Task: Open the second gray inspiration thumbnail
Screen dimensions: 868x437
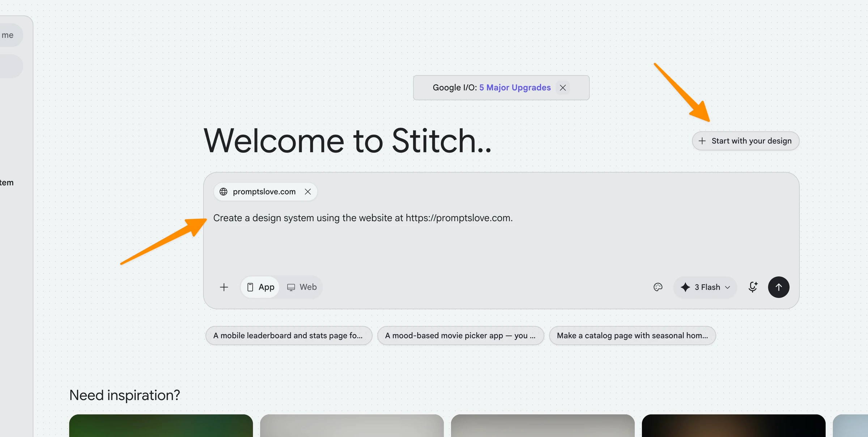Action: [352, 426]
